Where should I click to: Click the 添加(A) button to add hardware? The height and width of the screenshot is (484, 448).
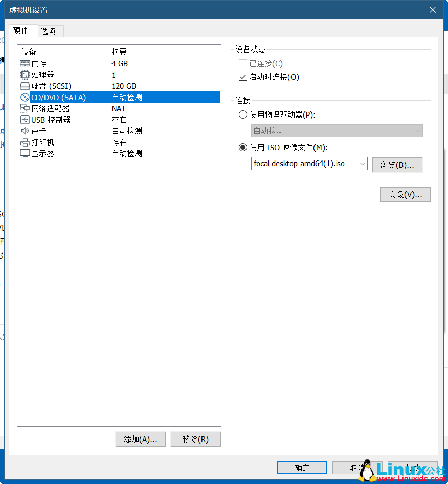coord(140,439)
